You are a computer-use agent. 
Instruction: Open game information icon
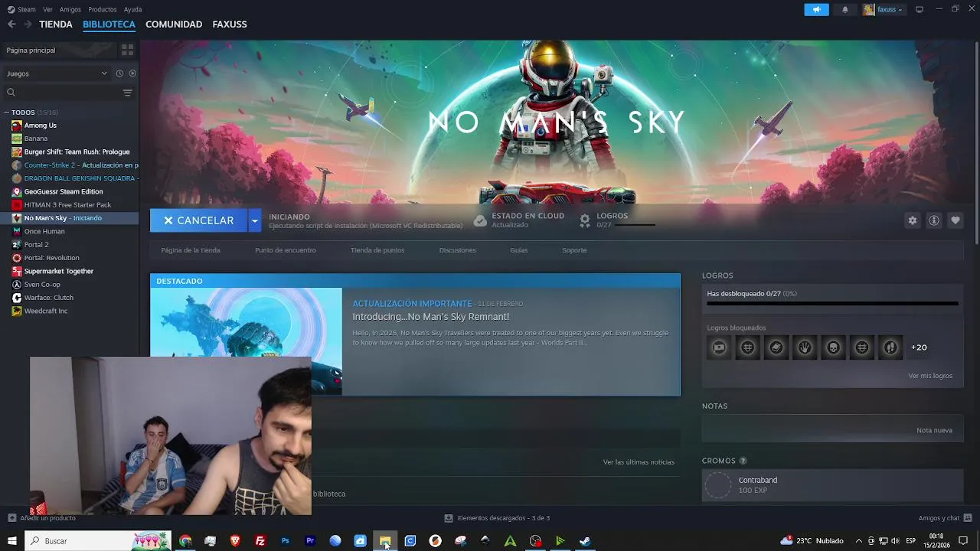click(x=934, y=220)
